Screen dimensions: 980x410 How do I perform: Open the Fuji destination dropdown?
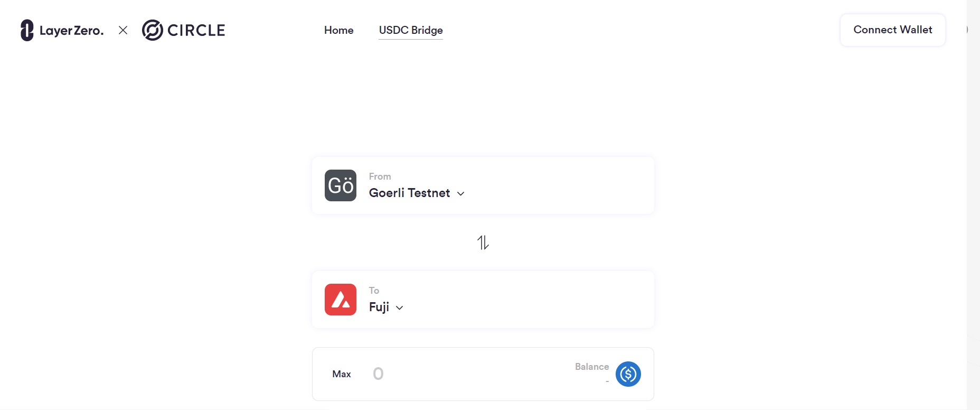pos(379,307)
